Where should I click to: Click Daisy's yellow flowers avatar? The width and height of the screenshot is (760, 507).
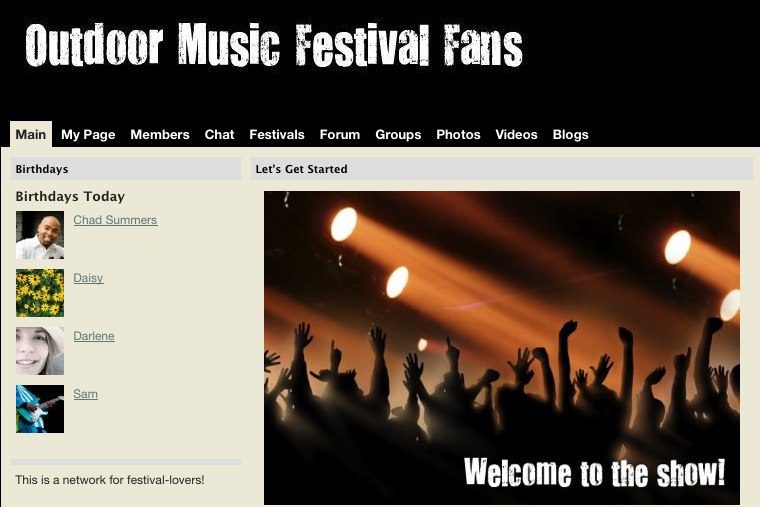40,293
